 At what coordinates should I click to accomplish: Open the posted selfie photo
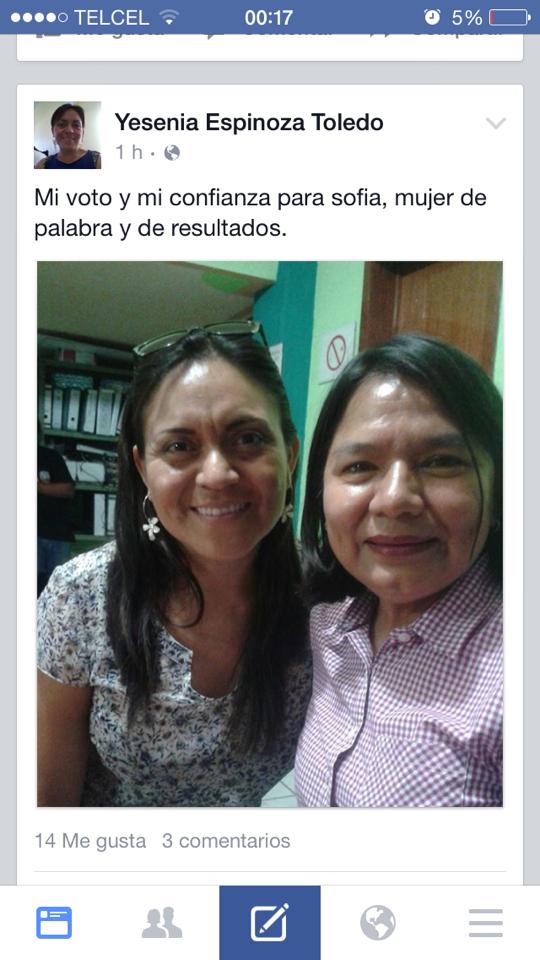click(x=270, y=534)
